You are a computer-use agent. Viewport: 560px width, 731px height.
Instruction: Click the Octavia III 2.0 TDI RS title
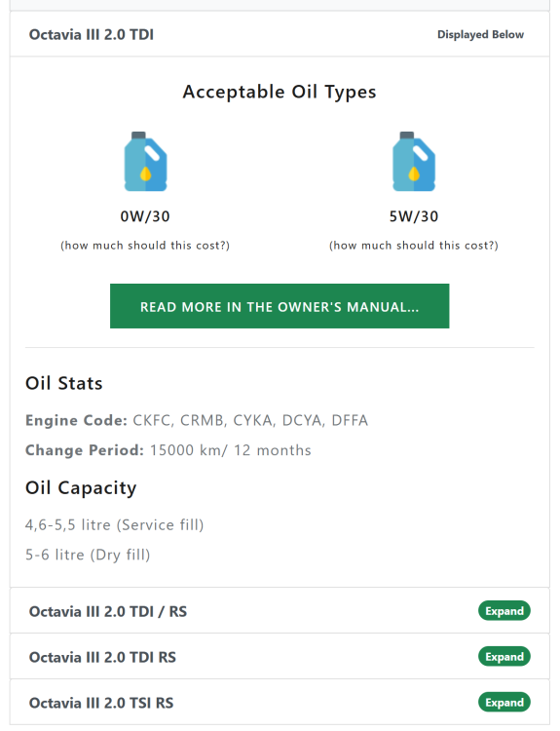(x=102, y=657)
